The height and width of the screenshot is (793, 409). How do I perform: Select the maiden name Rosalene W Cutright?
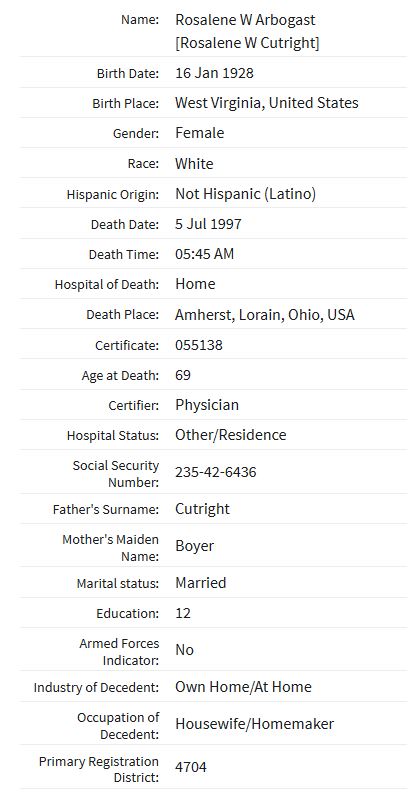coord(247,42)
